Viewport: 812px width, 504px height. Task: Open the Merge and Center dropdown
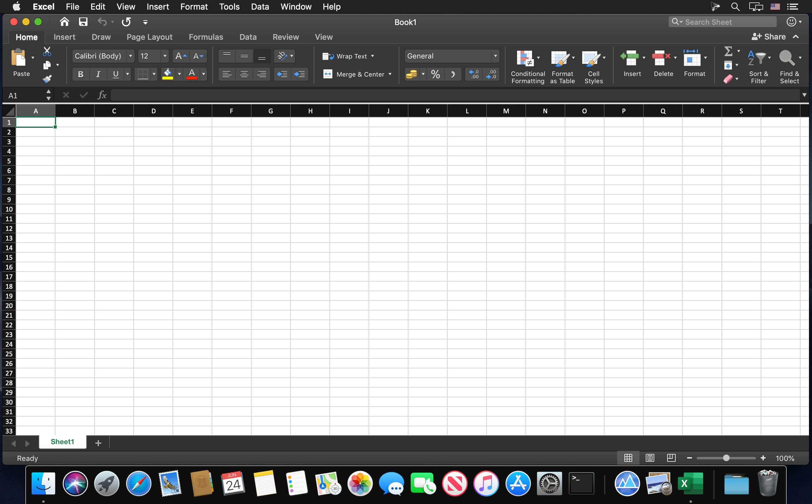point(393,74)
